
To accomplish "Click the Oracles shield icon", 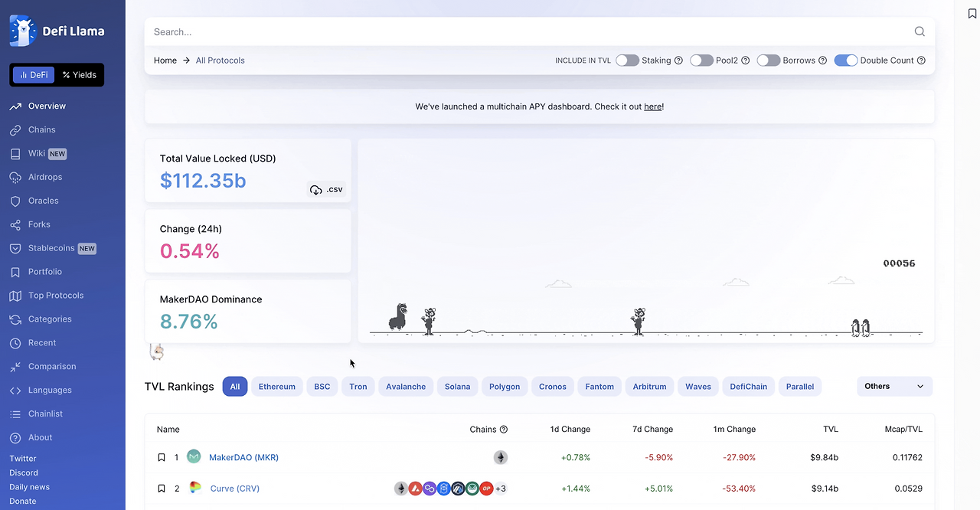I will click(15, 201).
